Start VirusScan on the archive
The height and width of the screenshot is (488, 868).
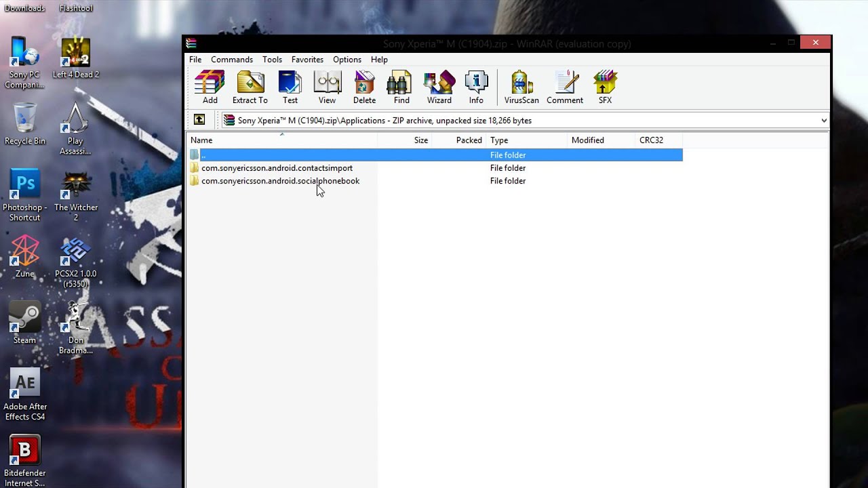[521, 87]
